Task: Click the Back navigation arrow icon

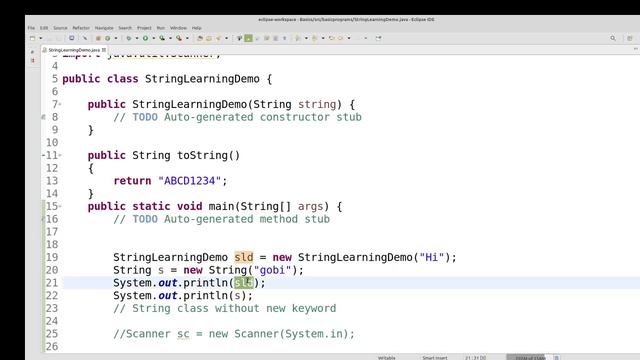Action: click(331, 38)
